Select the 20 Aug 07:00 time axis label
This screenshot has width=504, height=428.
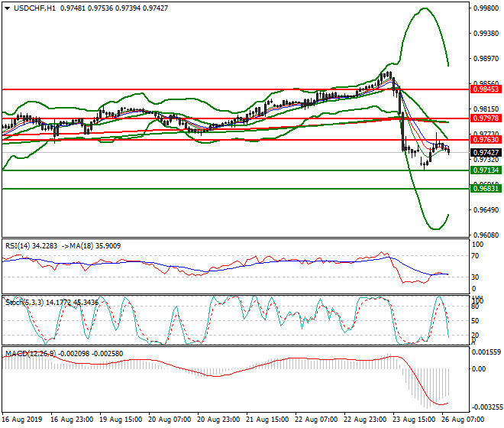tap(170, 420)
